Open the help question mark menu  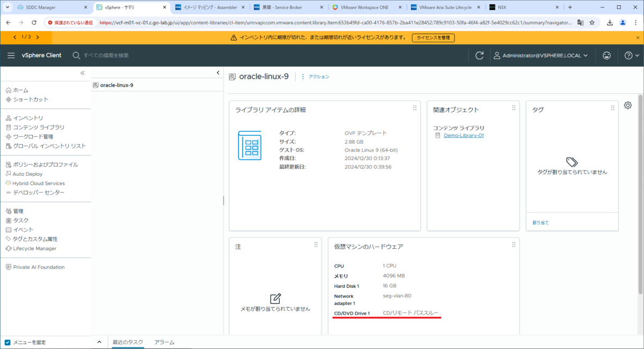tap(632, 55)
